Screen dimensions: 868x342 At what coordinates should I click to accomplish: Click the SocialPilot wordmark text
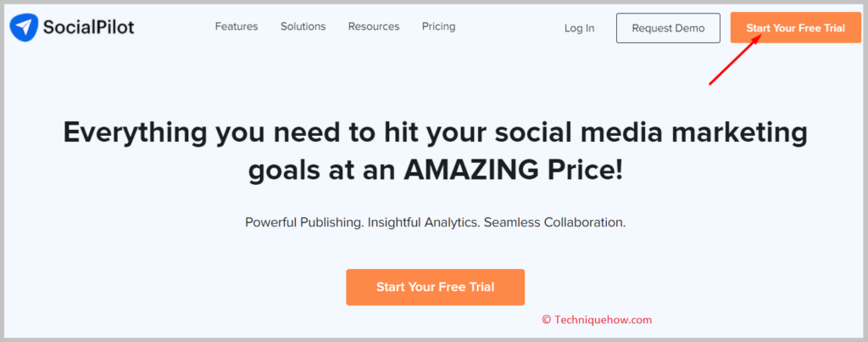88,27
